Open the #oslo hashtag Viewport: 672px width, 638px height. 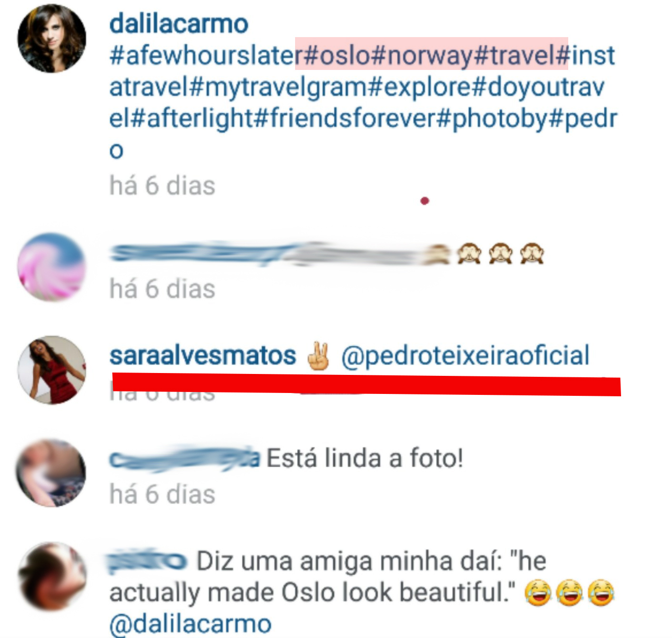[336, 55]
